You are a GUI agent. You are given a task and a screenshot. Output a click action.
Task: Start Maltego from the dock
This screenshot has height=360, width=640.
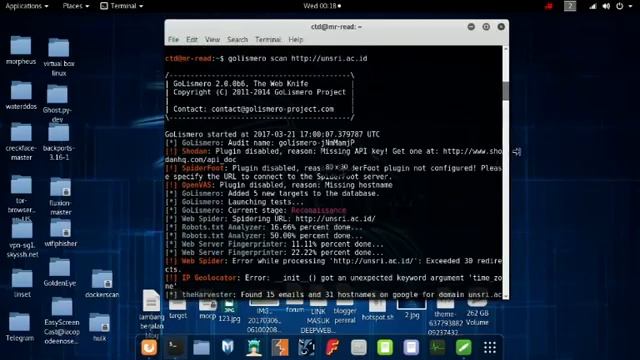click(306, 347)
